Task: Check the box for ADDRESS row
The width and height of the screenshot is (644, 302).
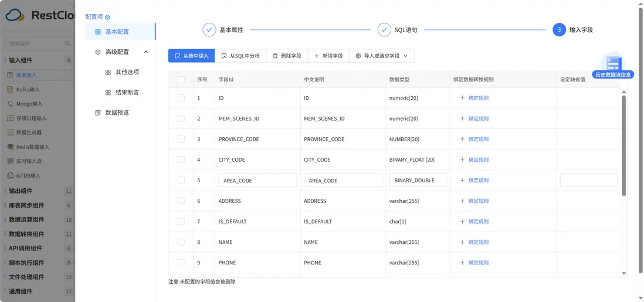Action: (181, 201)
